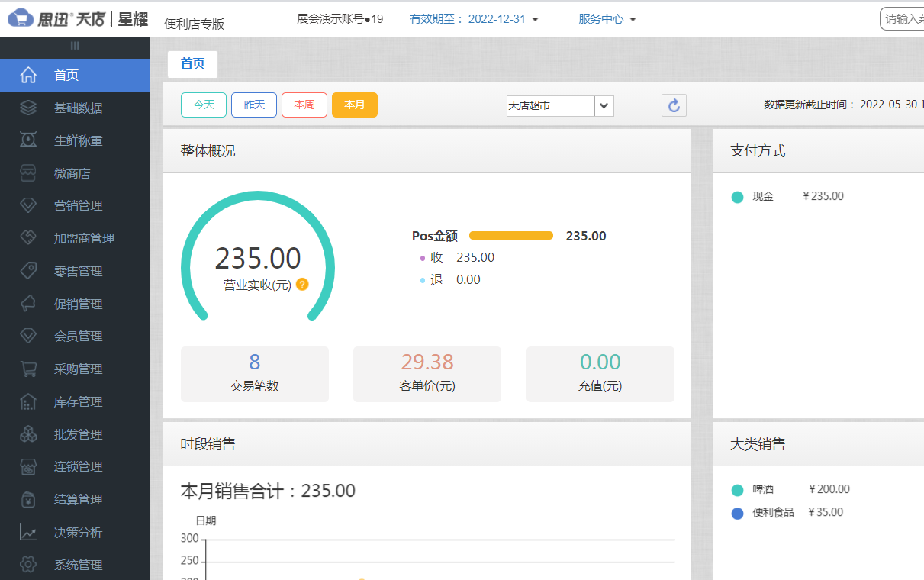Filter by 昨天 button
924x580 pixels.
pos(254,105)
